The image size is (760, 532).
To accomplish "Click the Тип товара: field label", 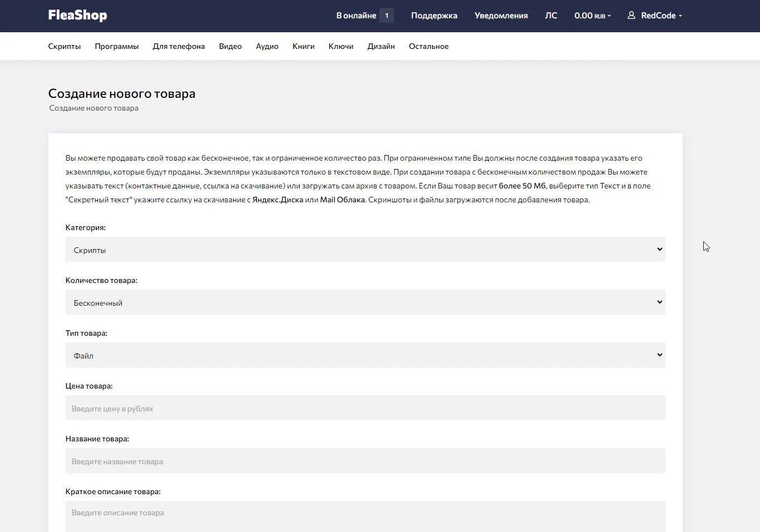I will (86, 333).
